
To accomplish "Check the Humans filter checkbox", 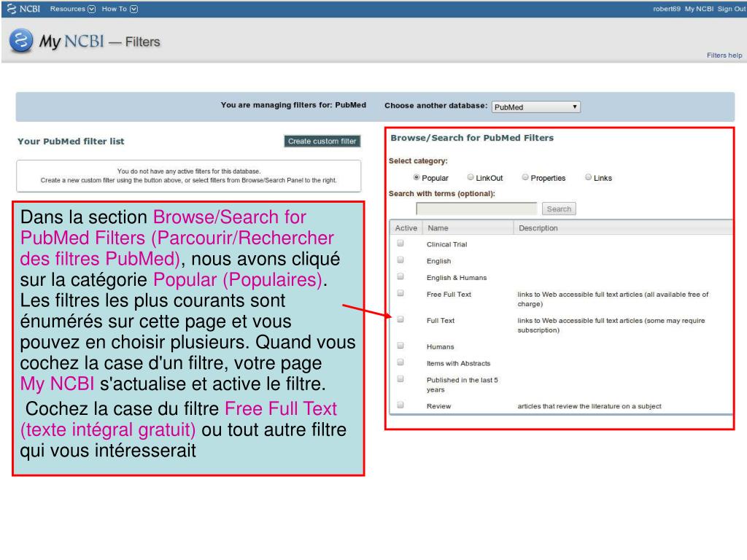I will (400, 346).
